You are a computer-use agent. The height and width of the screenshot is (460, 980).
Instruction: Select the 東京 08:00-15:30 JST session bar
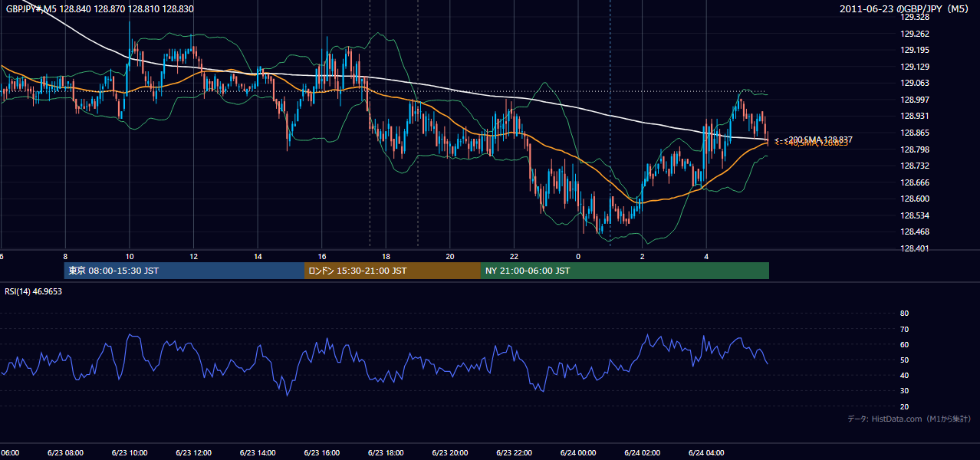(185, 271)
